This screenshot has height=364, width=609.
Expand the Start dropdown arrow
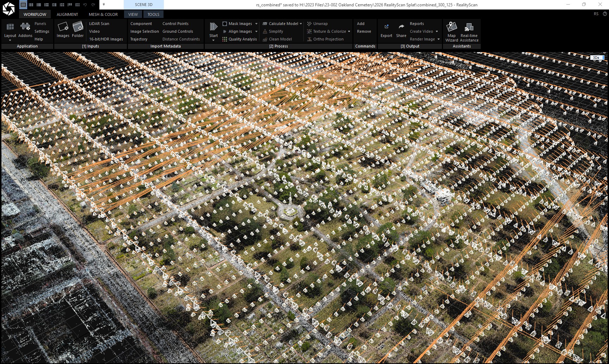pos(213,40)
